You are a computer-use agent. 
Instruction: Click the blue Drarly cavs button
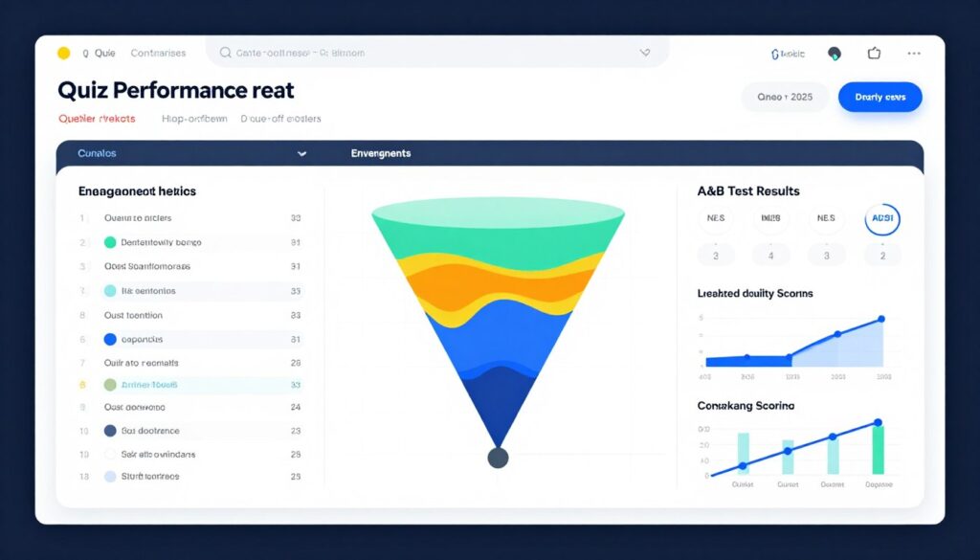[880, 97]
